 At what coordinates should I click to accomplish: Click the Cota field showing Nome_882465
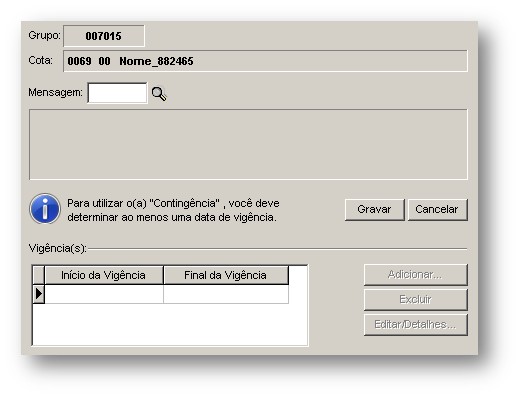[265, 61]
